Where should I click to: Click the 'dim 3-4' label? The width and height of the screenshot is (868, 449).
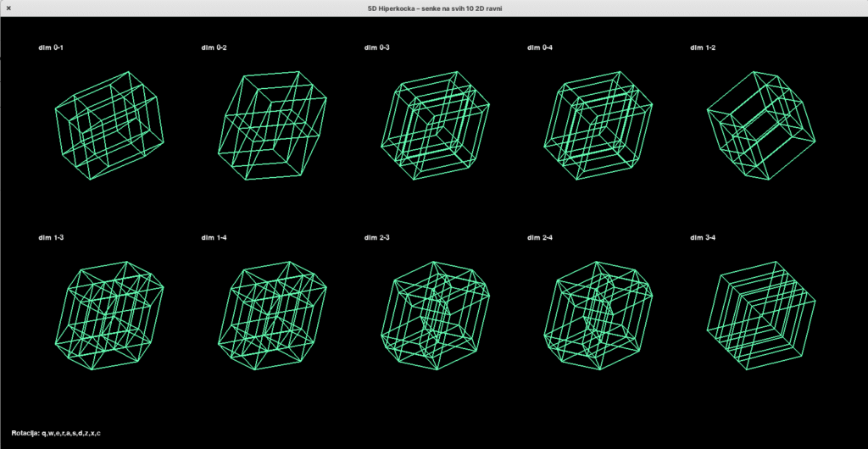coord(703,238)
